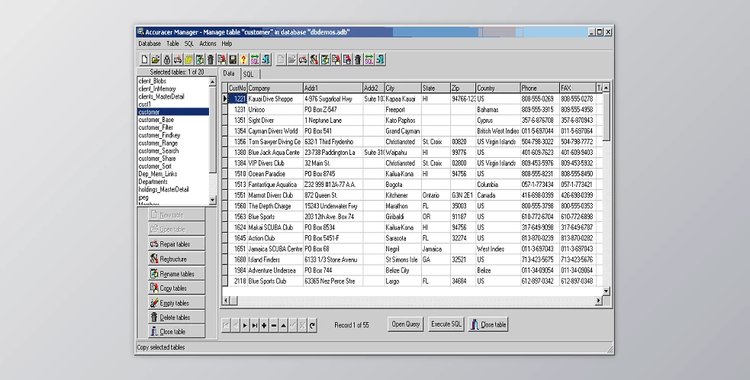Click the SQL icon beside the help icon
This screenshot has width=750, height=380.
254,59
